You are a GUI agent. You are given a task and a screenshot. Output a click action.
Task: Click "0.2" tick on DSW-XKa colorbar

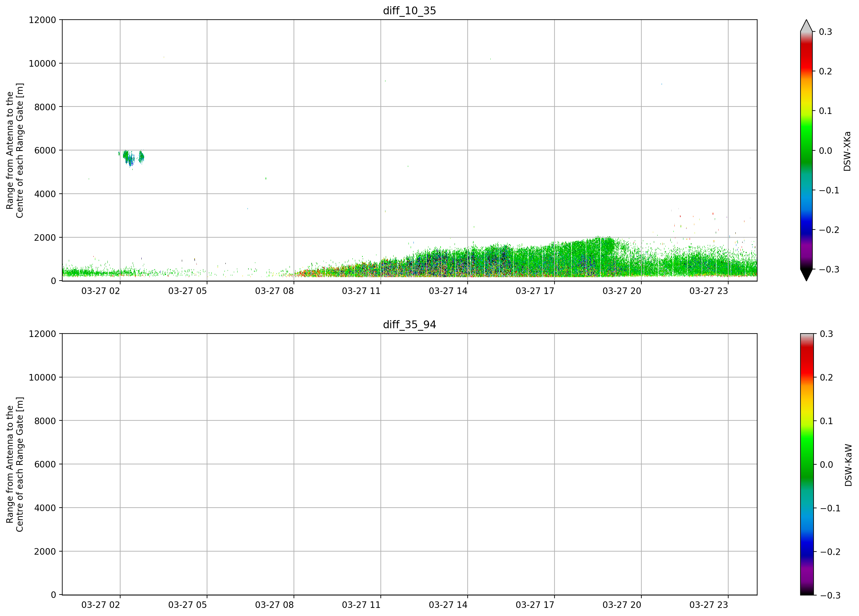[825, 72]
